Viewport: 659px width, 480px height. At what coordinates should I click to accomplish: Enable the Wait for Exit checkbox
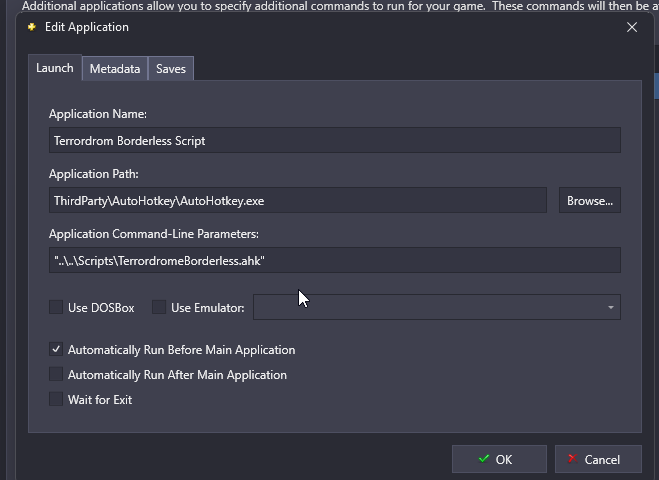click(56, 400)
